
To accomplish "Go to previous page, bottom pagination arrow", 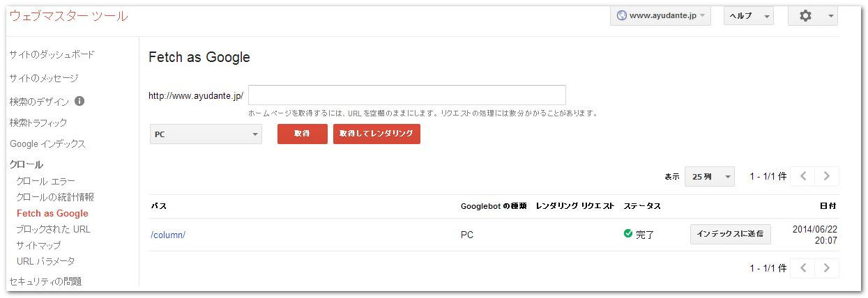I will pos(803,268).
